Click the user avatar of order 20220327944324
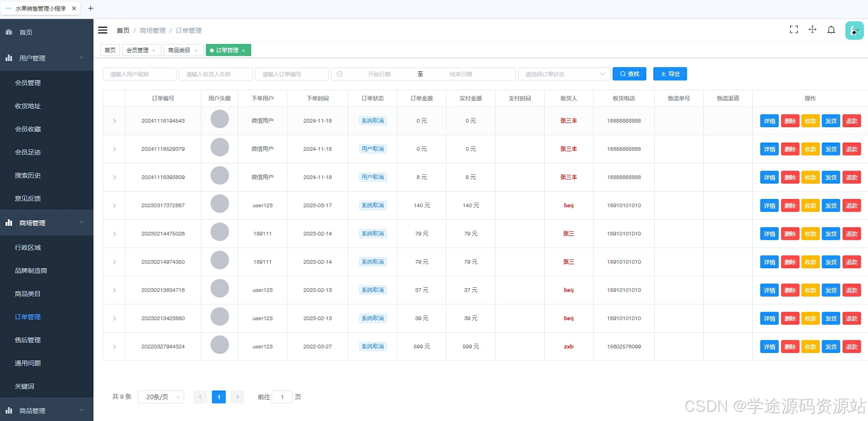 click(x=220, y=345)
